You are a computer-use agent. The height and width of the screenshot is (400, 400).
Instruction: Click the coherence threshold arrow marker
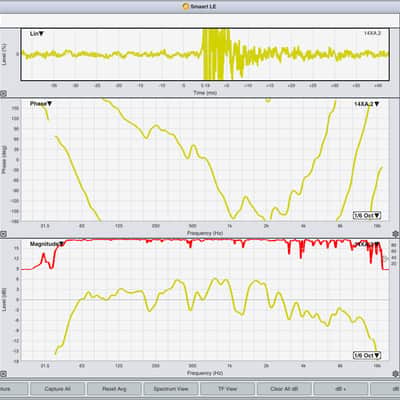(x=387, y=258)
